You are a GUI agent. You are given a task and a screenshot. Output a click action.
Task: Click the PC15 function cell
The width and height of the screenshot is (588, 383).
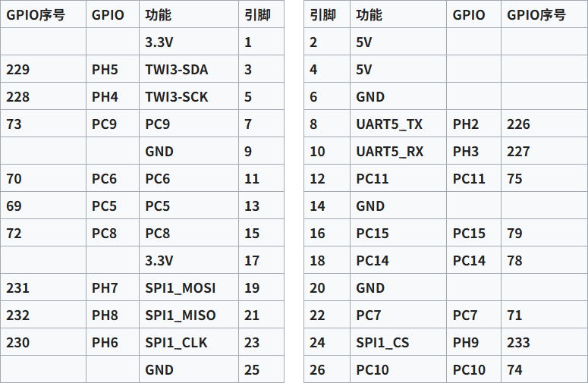point(373,234)
